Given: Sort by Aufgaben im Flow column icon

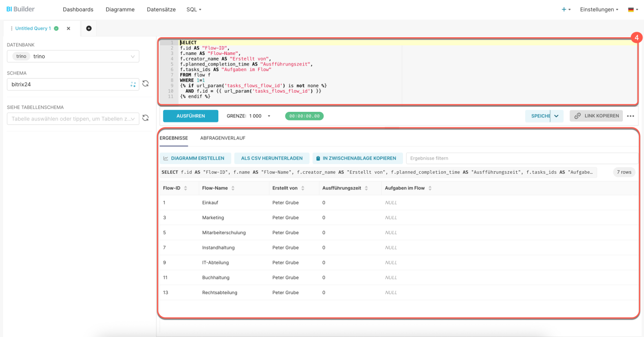Looking at the screenshot, I should pyautogui.click(x=430, y=188).
